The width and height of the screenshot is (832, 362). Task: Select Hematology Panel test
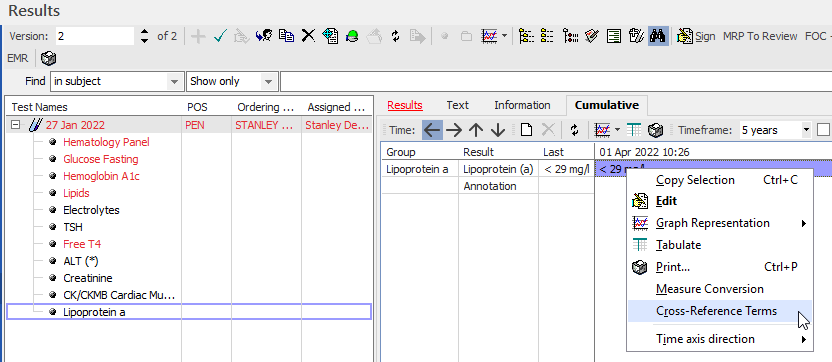106,142
